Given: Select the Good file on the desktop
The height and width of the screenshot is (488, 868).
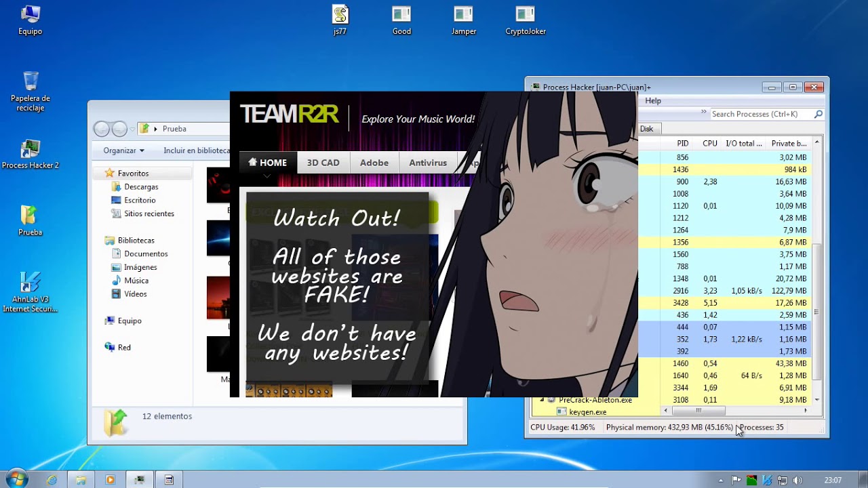Looking at the screenshot, I should 401,20.
